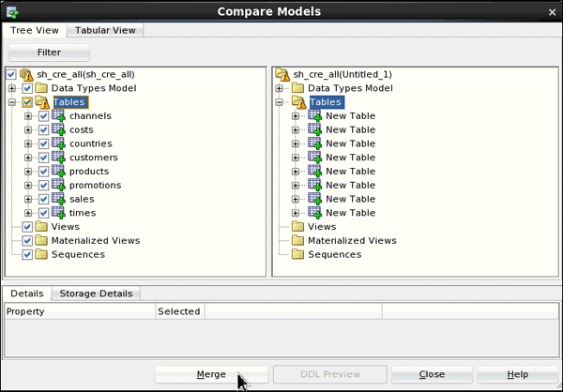Expand the countries table node
This screenshot has height=392, width=563.
[28, 143]
